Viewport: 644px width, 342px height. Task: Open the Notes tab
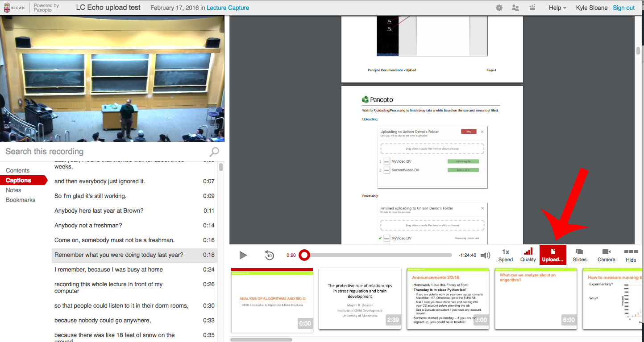point(13,190)
